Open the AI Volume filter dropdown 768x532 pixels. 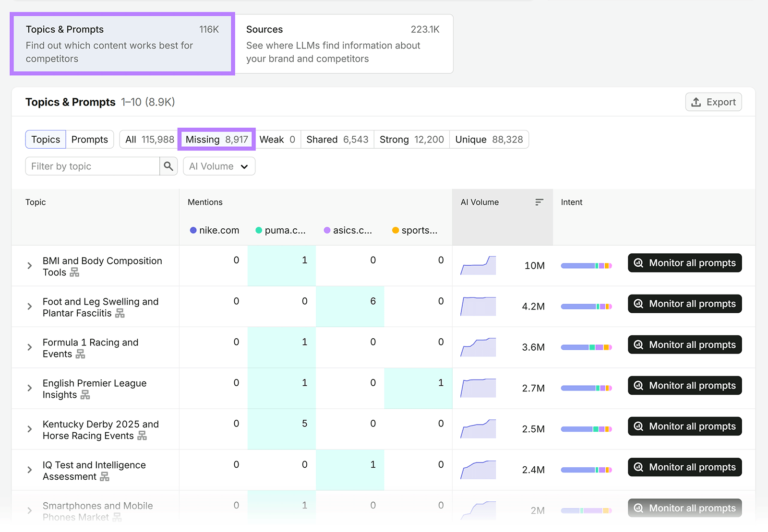point(219,166)
